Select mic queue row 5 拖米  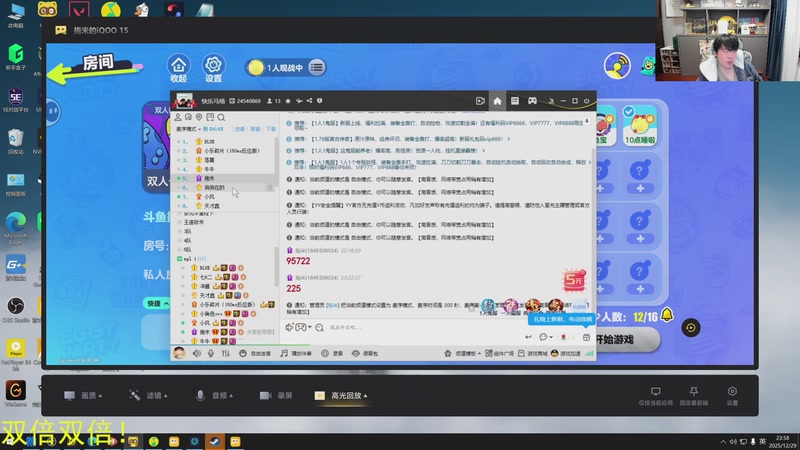click(x=225, y=179)
